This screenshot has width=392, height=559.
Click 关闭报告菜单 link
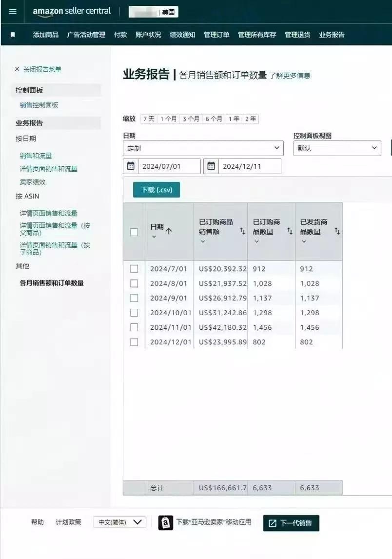42,69
